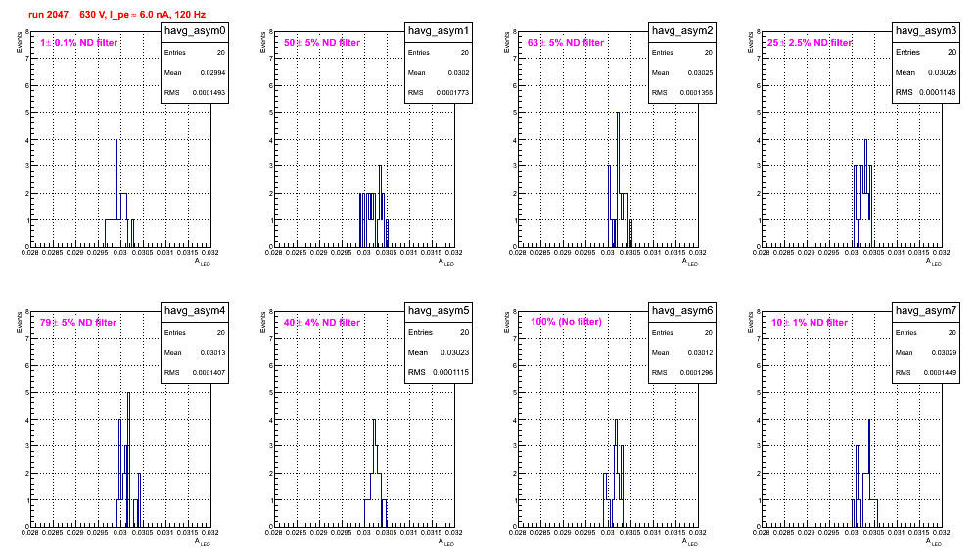Click Mean 0.03023 in havg_asym5 stats
975x560 pixels.
click(439, 352)
